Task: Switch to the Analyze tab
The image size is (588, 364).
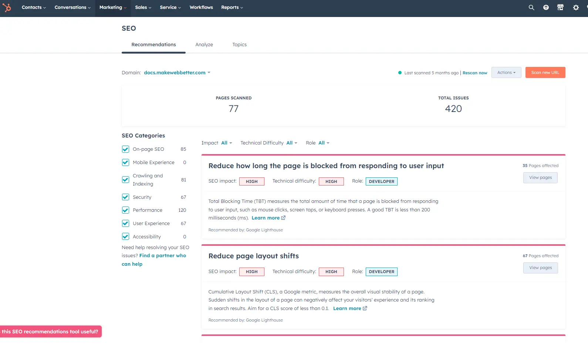Action: [x=204, y=45]
